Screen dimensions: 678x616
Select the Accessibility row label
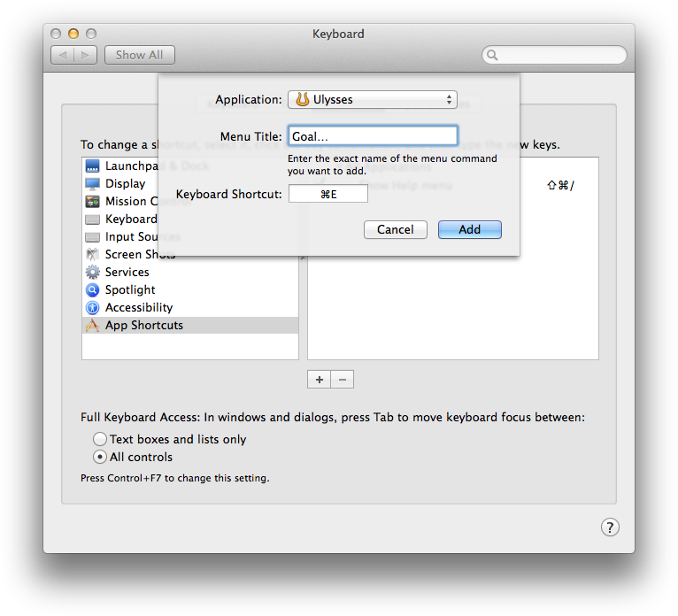click(x=139, y=307)
